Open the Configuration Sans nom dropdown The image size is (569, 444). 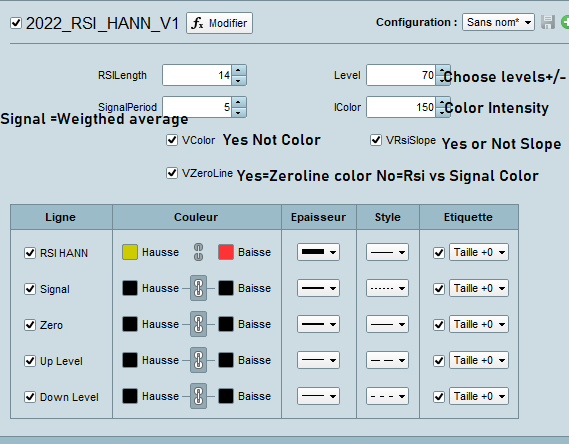pos(498,22)
